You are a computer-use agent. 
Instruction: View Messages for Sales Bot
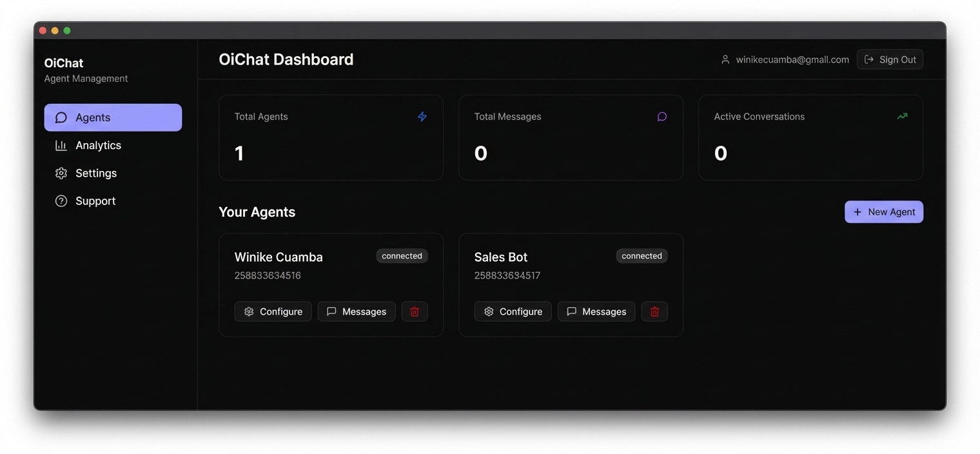[x=596, y=311]
